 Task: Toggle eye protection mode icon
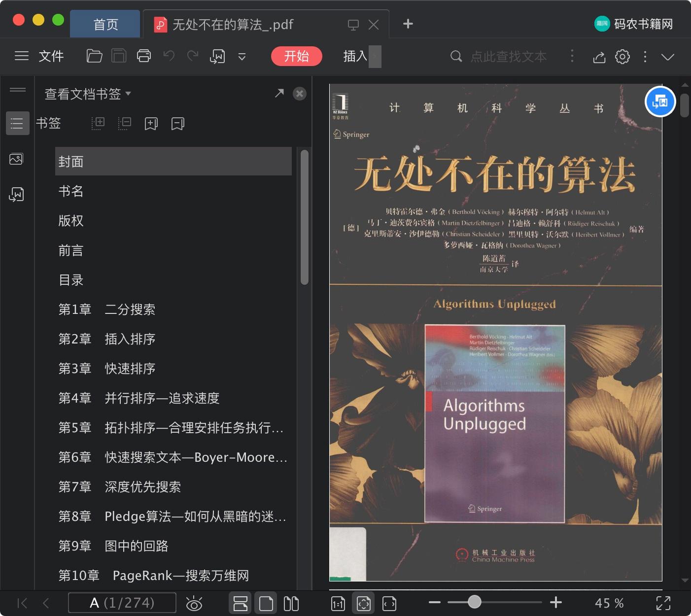pyautogui.click(x=194, y=603)
